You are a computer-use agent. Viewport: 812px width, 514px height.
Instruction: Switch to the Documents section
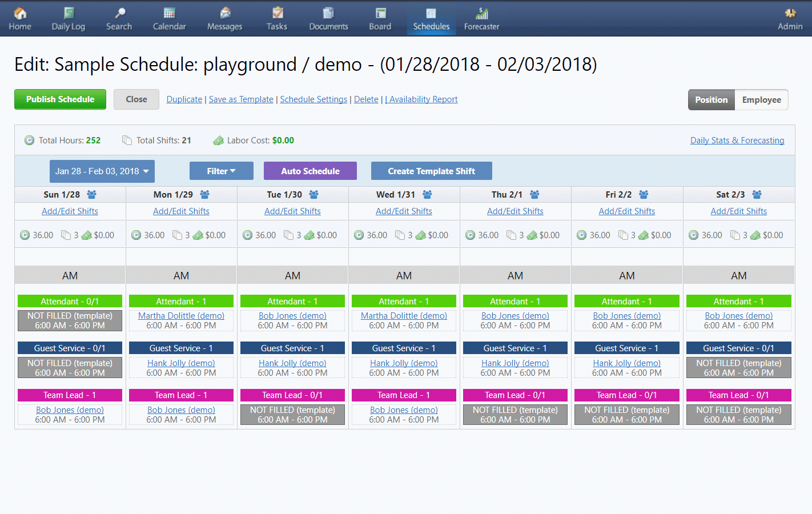pyautogui.click(x=328, y=18)
